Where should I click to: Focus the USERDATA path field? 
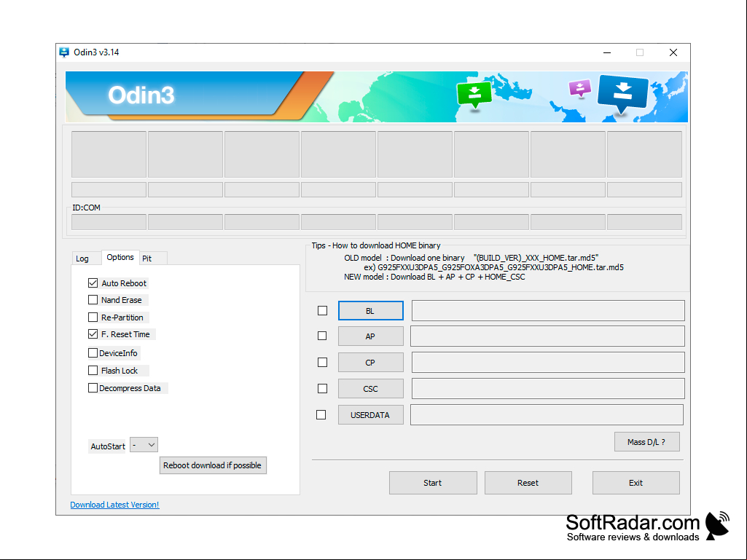click(x=547, y=415)
